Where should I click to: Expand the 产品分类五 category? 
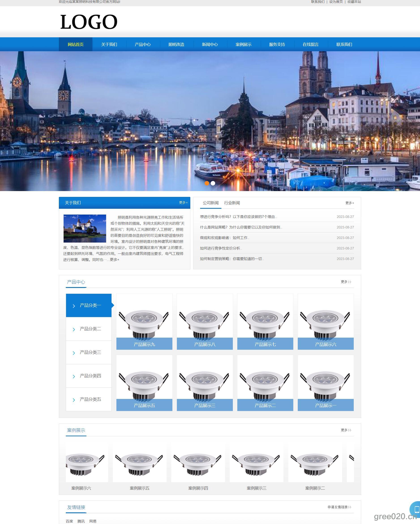(x=90, y=399)
